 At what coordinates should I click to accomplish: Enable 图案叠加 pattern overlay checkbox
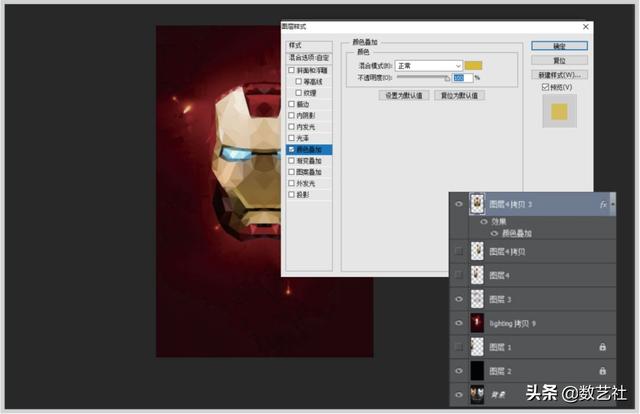click(x=291, y=172)
